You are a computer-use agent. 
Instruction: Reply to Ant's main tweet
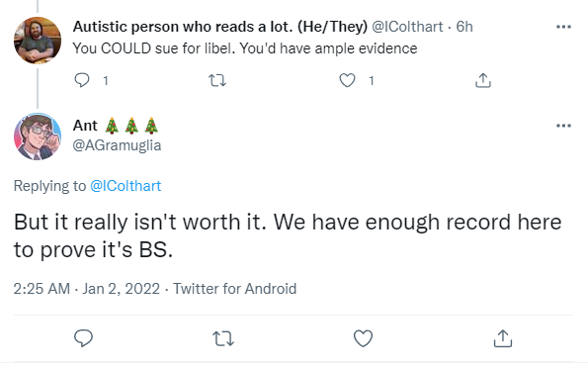point(83,338)
